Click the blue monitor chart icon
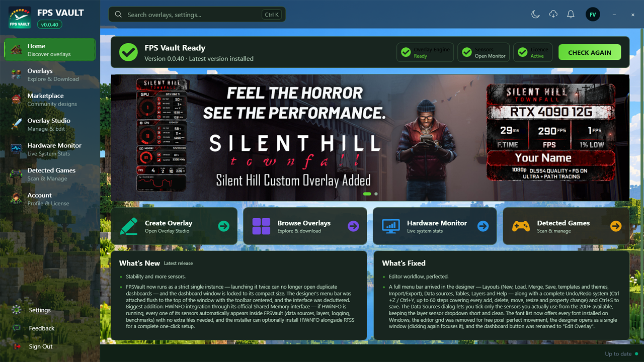This screenshot has width=644, height=362. tap(391, 226)
